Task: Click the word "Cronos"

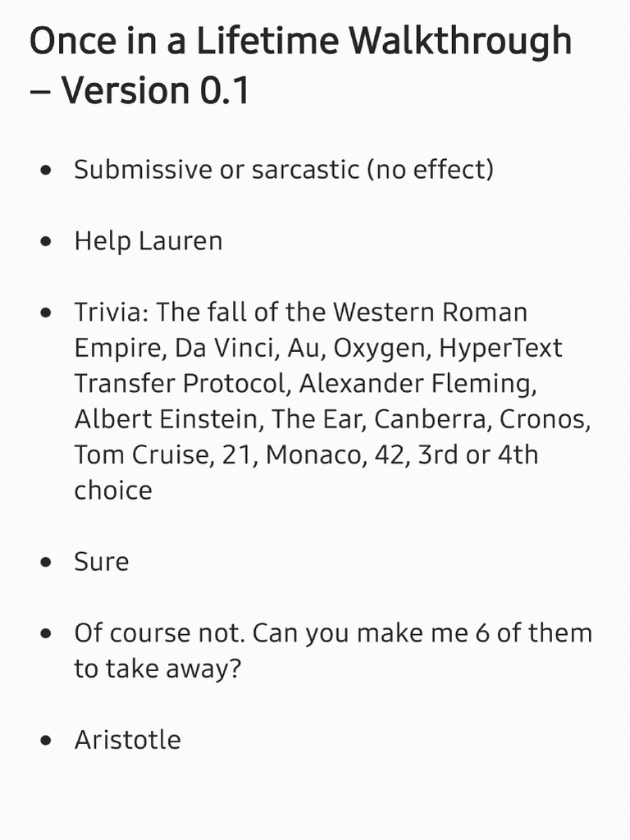Action: (545, 419)
